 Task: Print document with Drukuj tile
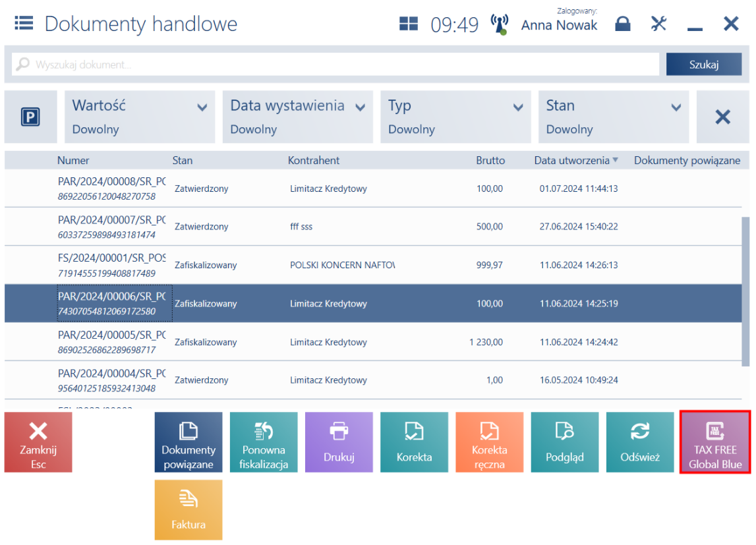[339, 442]
